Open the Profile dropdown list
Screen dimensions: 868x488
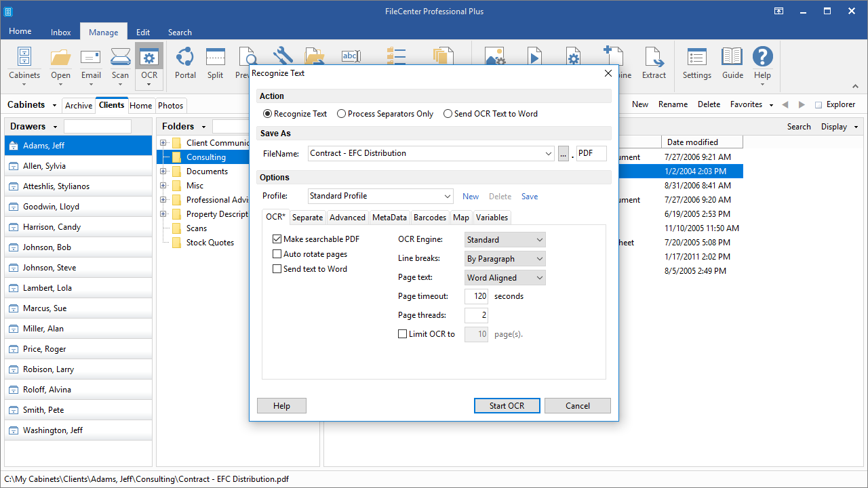(380, 196)
